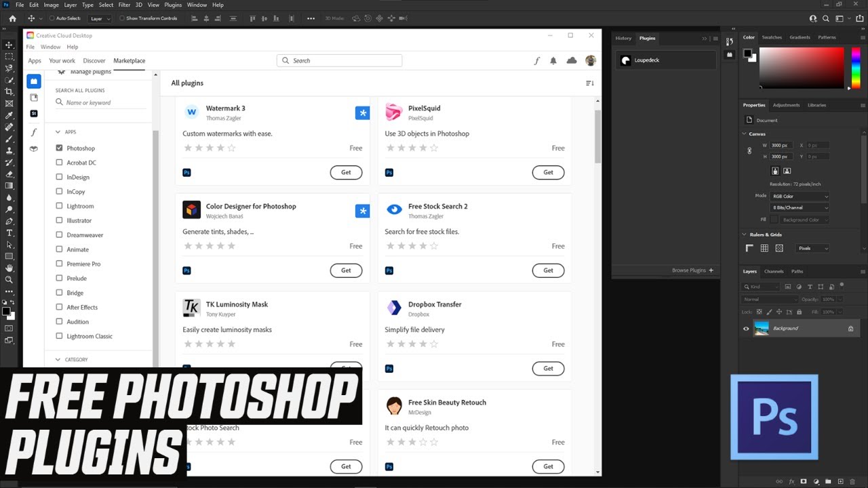Check the InDesign filter checkbox
The width and height of the screenshot is (868, 488).
pos(60,177)
